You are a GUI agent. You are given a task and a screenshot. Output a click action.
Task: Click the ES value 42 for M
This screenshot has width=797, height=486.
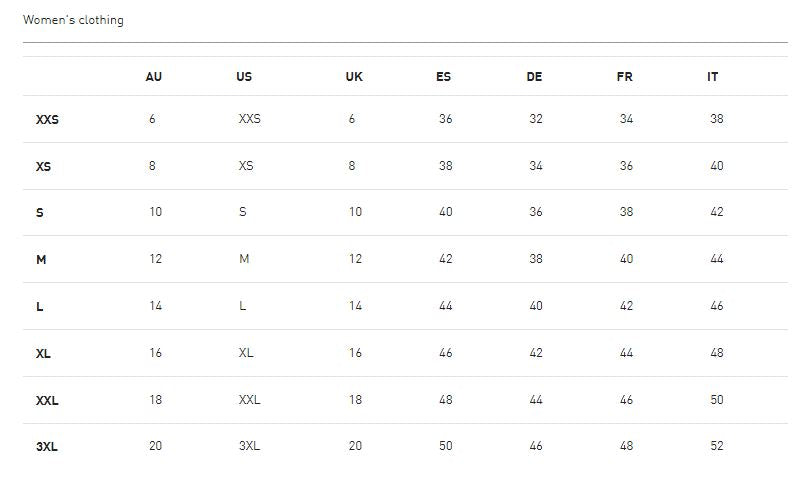click(445, 259)
